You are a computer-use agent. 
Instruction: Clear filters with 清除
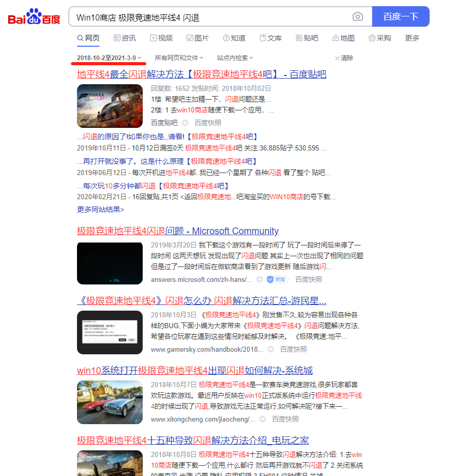point(344,58)
